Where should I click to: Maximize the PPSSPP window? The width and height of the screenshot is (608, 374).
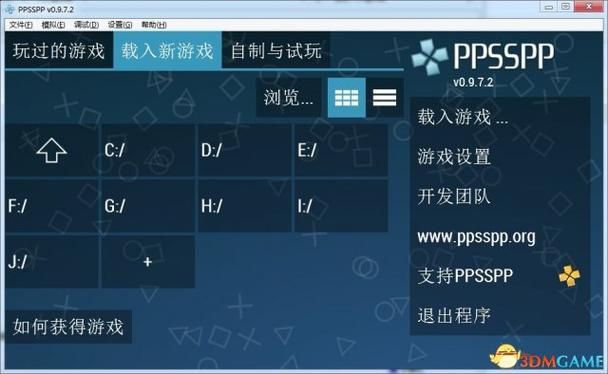(x=566, y=7)
